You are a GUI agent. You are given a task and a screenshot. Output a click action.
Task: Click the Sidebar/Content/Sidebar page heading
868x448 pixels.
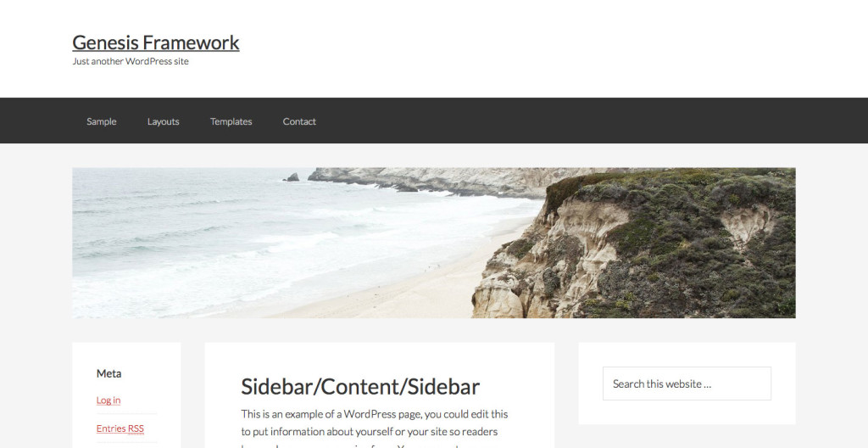[360, 387]
